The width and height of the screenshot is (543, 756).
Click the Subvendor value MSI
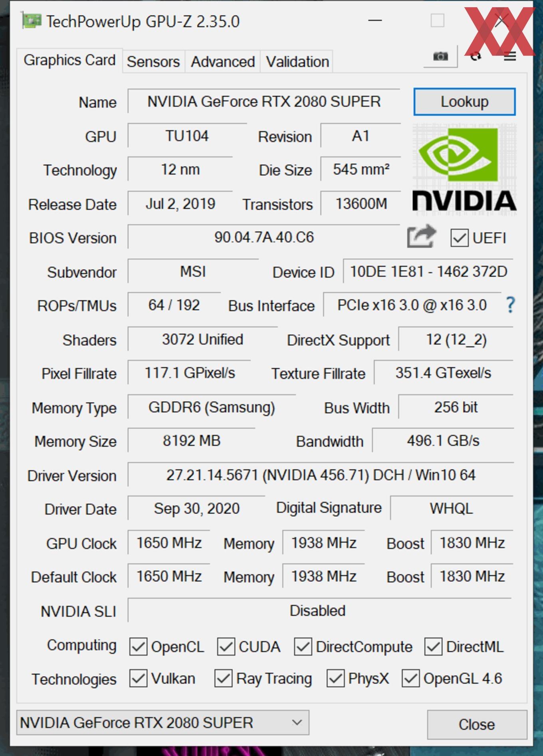(x=193, y=272)
